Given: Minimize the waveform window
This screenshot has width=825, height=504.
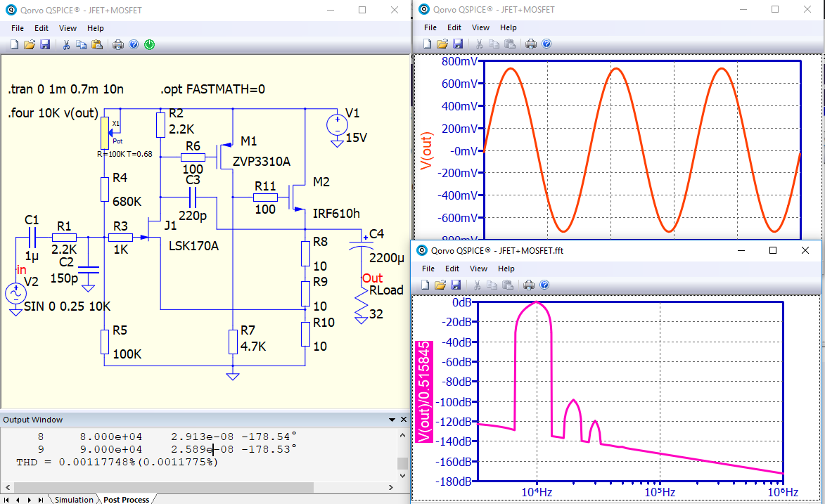Looking at the screenshot, I should (x=743, y=9).
